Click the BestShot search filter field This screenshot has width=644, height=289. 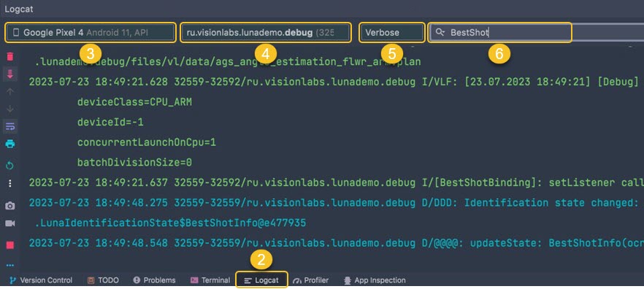[537, 32]
